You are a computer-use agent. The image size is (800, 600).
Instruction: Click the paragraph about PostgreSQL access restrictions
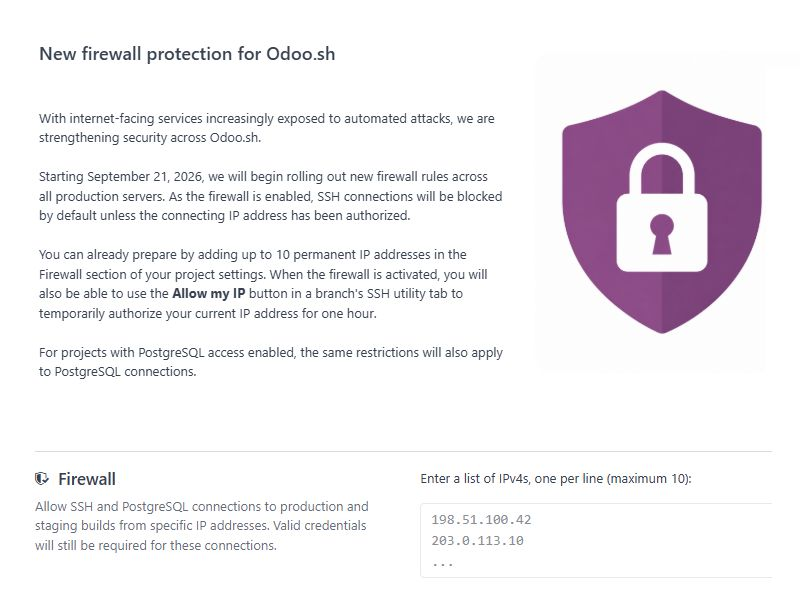coord(271,362)
